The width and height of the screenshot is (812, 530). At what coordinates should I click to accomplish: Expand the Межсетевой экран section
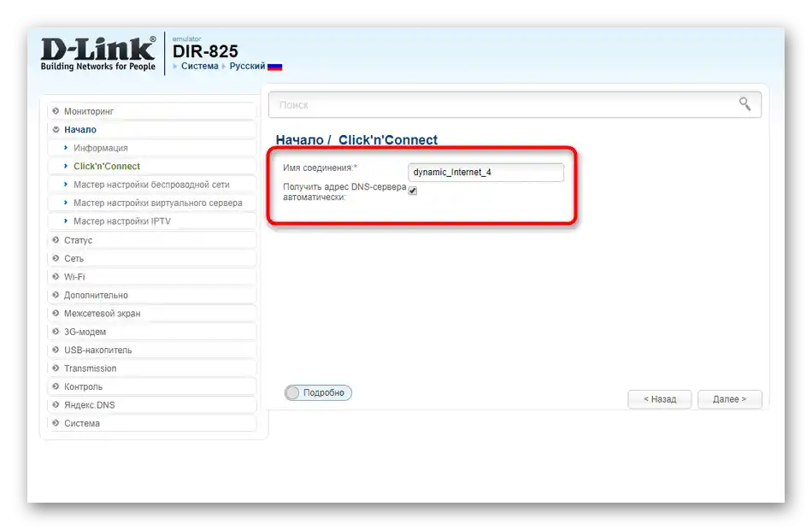[152, 314]
